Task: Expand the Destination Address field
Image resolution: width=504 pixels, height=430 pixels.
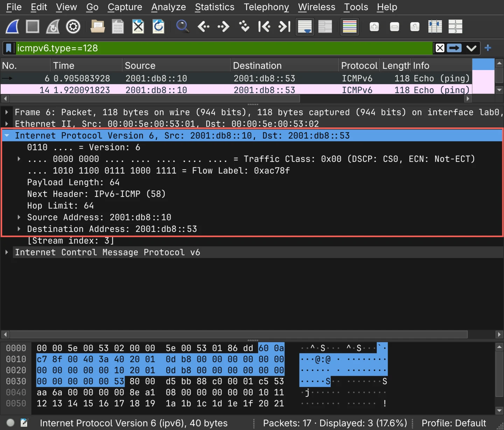Action: (x=19, y=229)
